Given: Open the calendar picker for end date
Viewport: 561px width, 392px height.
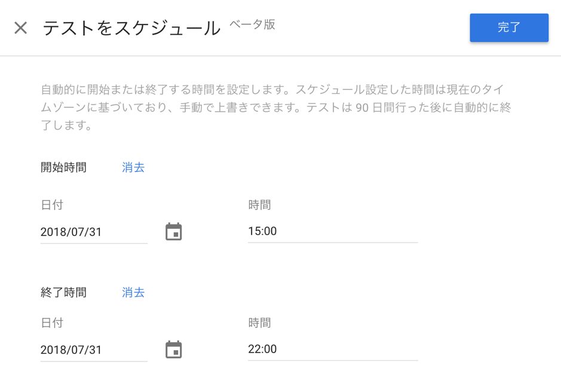Looking at the screenshot, I should [173, 350].
